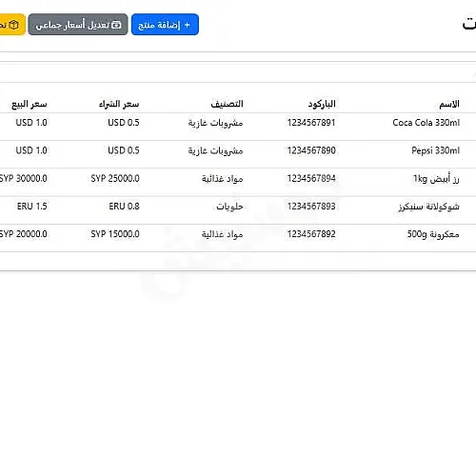Click the plus icon in the add product button
Screen dimensions: 476x476
188,25
